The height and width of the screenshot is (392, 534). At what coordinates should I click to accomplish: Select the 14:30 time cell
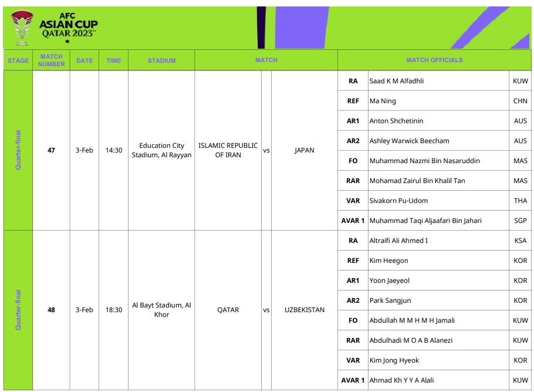[114, 150]
